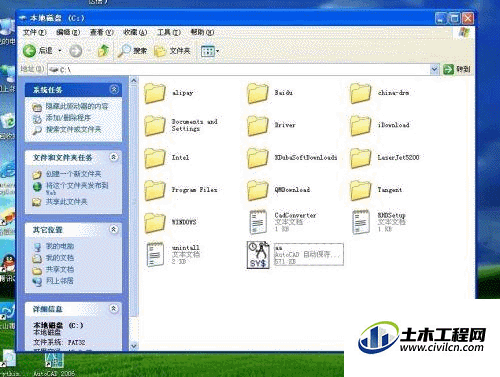
Task: Collapse the 系统任务 panel
Action: 114,89
